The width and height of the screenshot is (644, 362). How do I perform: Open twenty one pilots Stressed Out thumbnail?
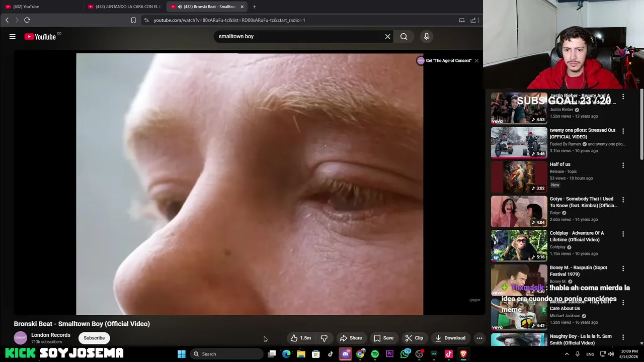coord(519,142)
